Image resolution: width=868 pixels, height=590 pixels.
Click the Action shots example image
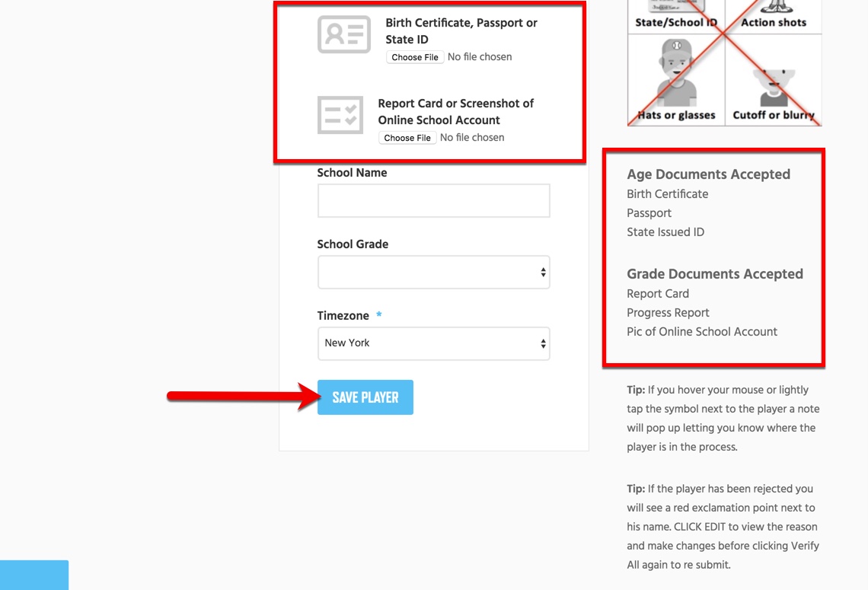point(774,15)
